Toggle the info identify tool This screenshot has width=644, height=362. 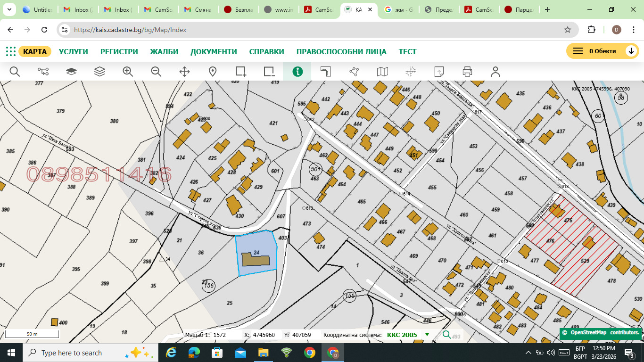297,72
